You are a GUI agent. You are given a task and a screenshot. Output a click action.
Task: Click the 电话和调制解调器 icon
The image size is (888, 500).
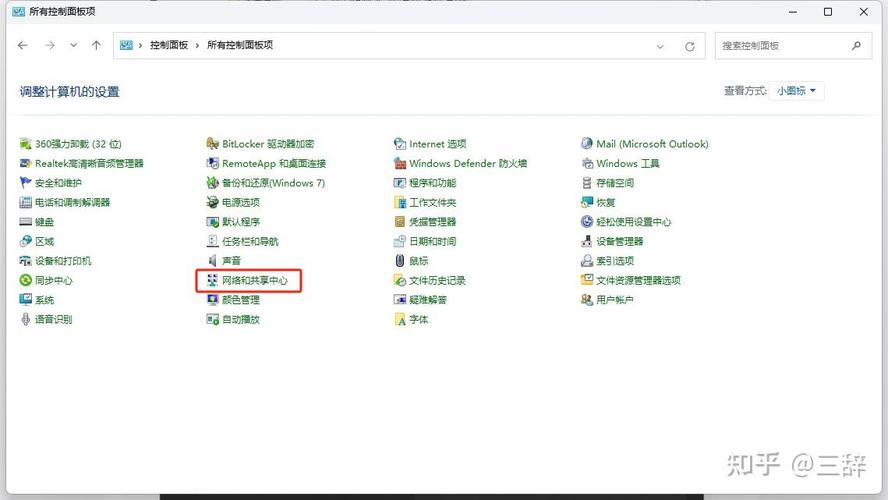click(x=25, y=202)
